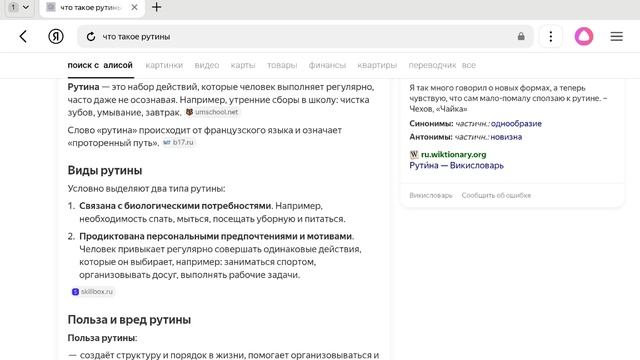The height and width of the screenshot is (360, 640).
Task: Open the 'все' services tab
Action: (469, 65)
